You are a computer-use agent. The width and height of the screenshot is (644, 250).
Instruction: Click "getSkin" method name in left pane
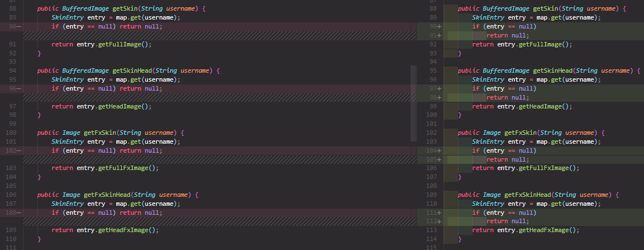(x=125, y=8)
